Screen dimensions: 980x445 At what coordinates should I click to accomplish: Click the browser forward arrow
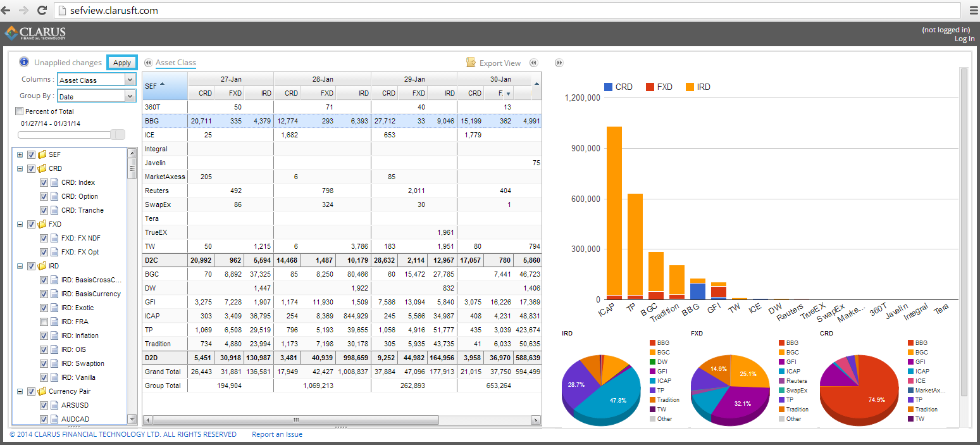[24, 11]
